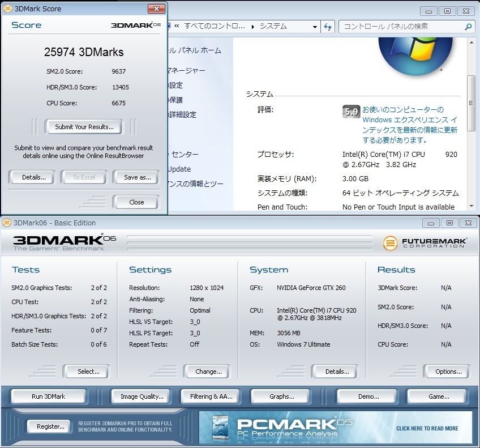
Task: Click the double chevron in address bar
Action: point(177,26)
